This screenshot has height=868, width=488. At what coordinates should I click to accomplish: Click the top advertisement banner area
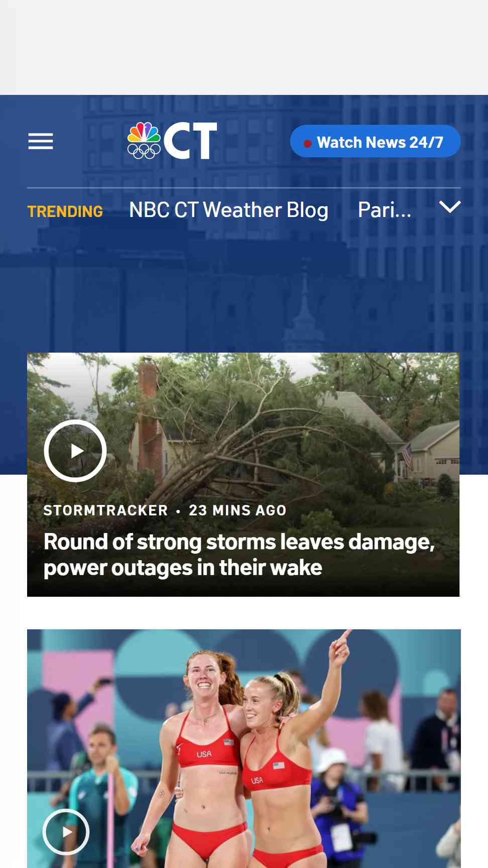244,47
